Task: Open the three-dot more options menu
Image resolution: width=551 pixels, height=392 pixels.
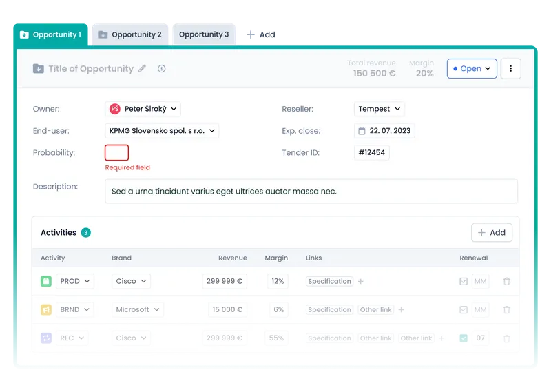Action: 510,69
